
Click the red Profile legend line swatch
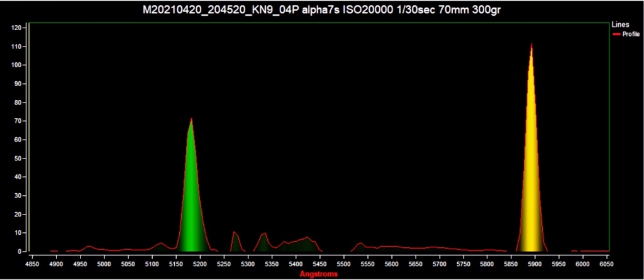click(616, 35)
